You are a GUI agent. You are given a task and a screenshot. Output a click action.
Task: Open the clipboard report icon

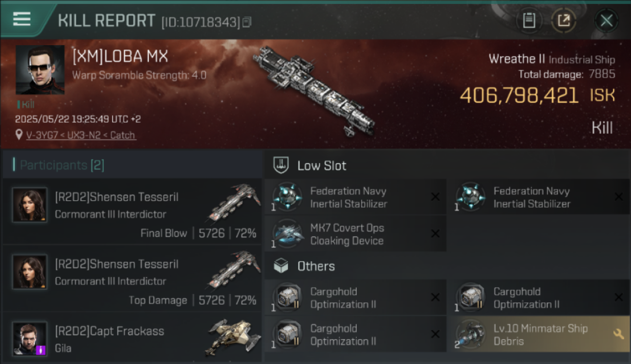529,20
